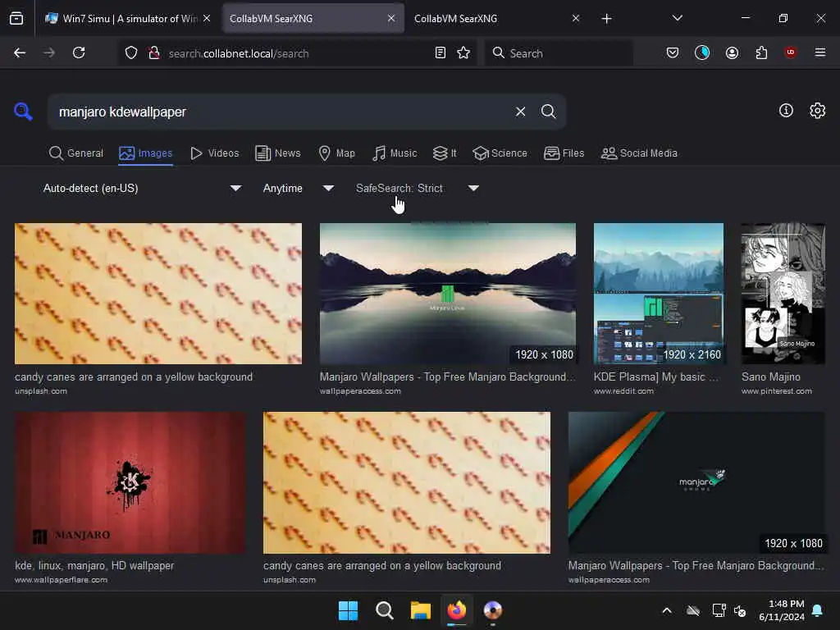
Task: Click the insecure connection lock icon
Action: pyautogui.click(x=154, y=53)
